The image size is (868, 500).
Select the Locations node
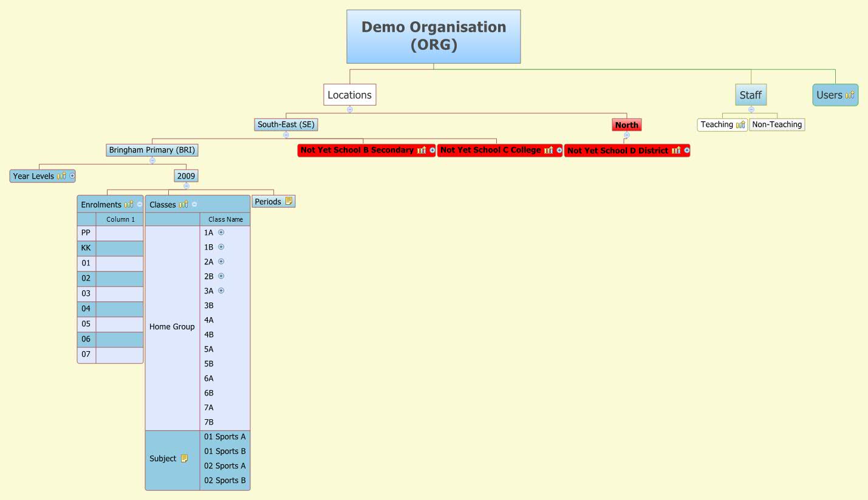[x=349, y=94]
